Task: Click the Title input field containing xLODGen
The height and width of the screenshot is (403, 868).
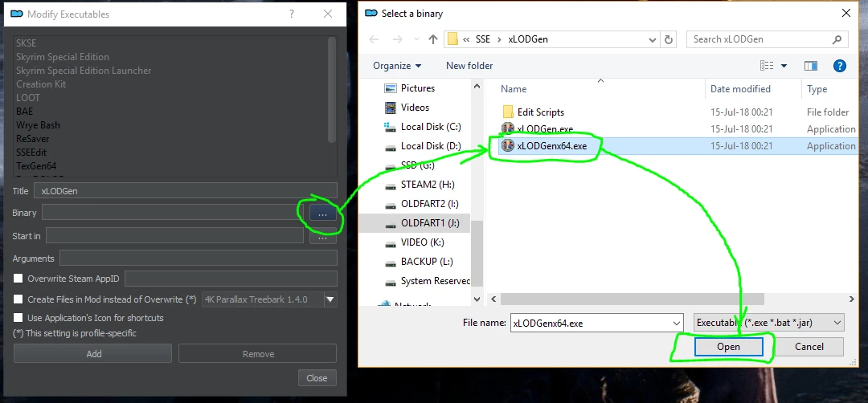Action: point(186,191)
